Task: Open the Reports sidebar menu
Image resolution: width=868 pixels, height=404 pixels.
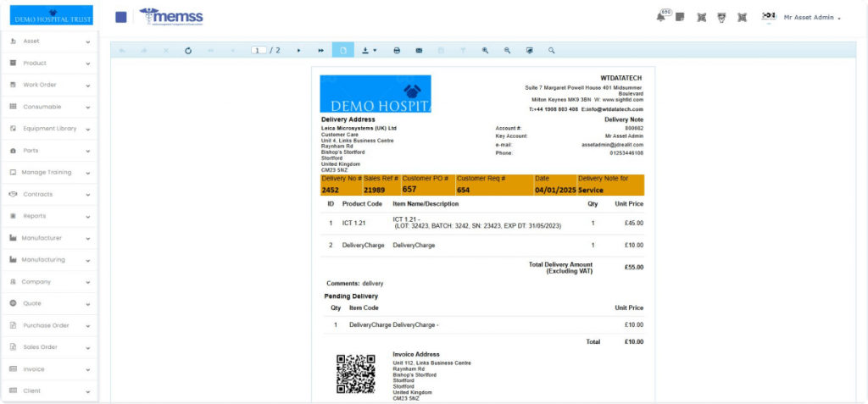Action: 49,216
